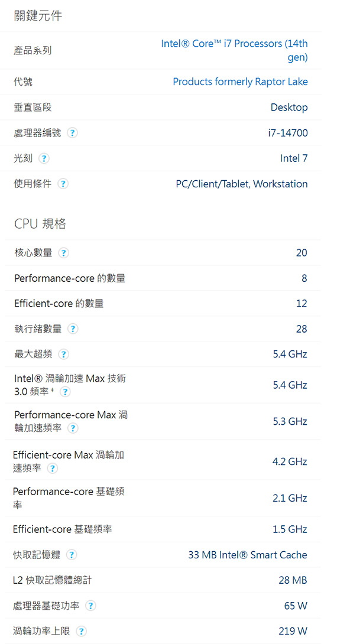
Task: Click the help icon for 最大超頻
Action: click(63, 354)
